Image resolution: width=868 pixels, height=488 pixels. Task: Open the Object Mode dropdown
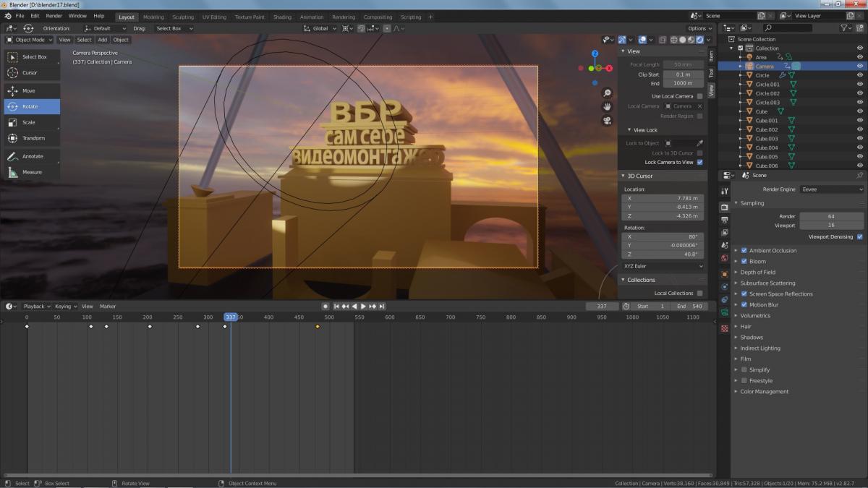(30, 40)
